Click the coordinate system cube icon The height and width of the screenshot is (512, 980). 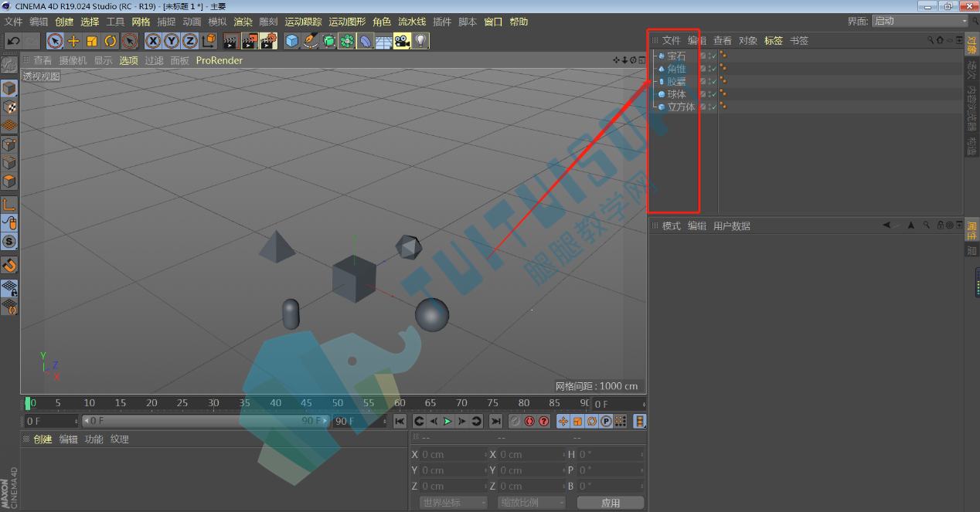pos(209,41)
